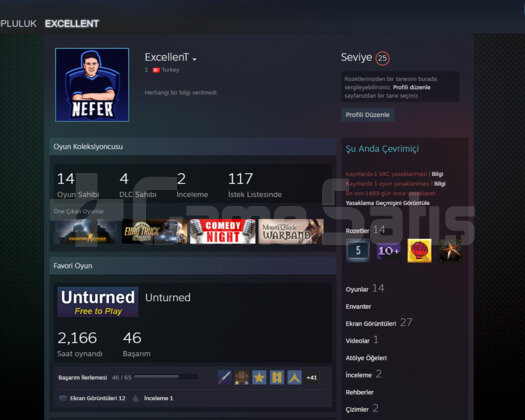The height and width of the screenshot is (420, 525).
Task: Click the purple 10+ badge icon
Action: (x=388, y=251)
